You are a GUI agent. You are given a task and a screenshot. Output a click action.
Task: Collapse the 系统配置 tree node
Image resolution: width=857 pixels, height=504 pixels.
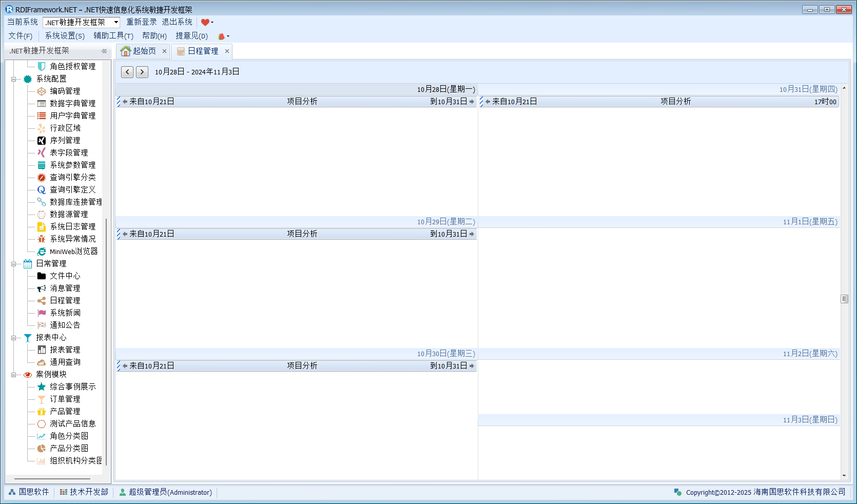coord(14,79)
